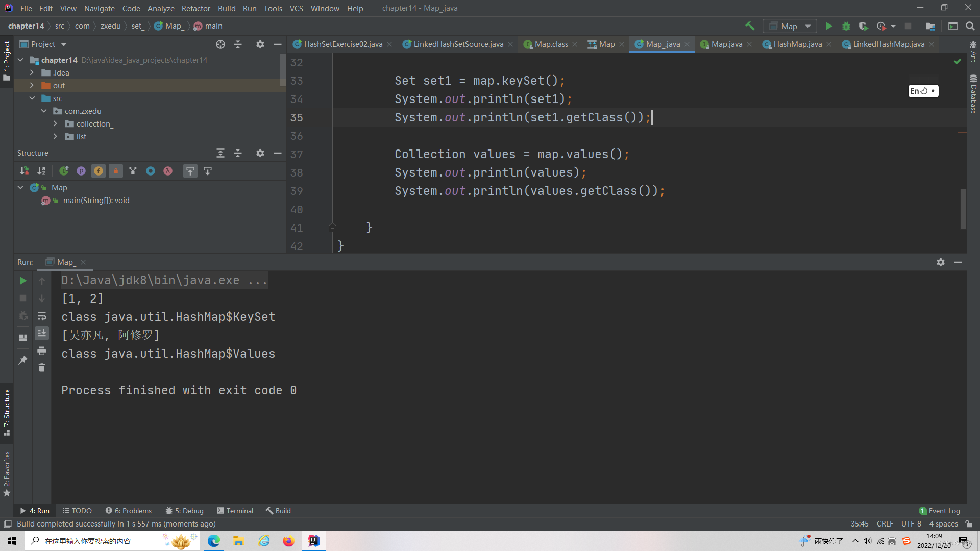Image resolution: width=980 pixels, height=551 pixels.
Task: Toggle scroll to end in Run console
Action: (42, 333)
